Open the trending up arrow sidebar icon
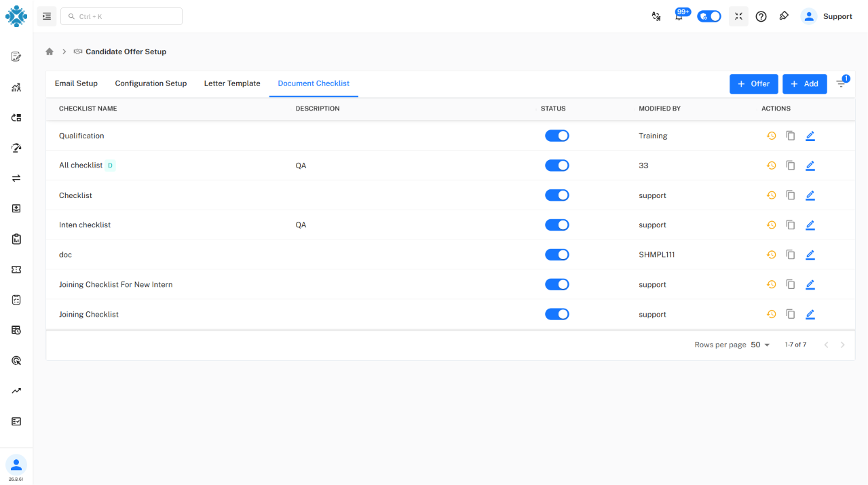 [x=16, y=391]
